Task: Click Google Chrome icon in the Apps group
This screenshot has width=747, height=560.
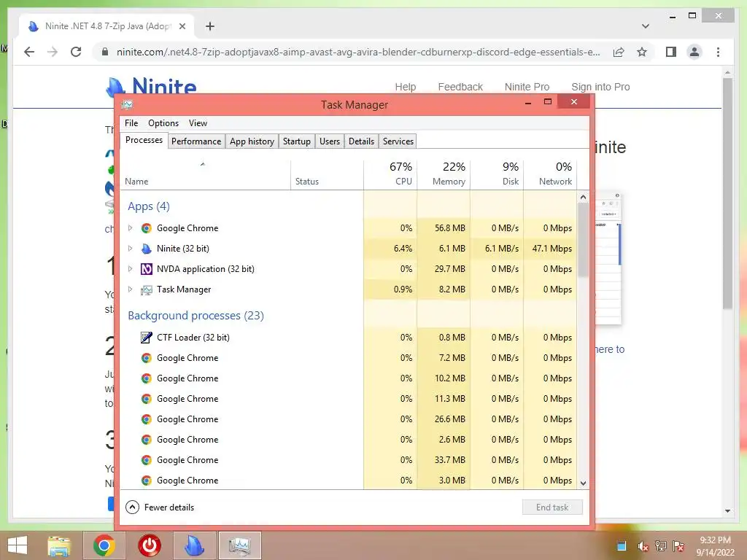Action: [x=146, y=228]
